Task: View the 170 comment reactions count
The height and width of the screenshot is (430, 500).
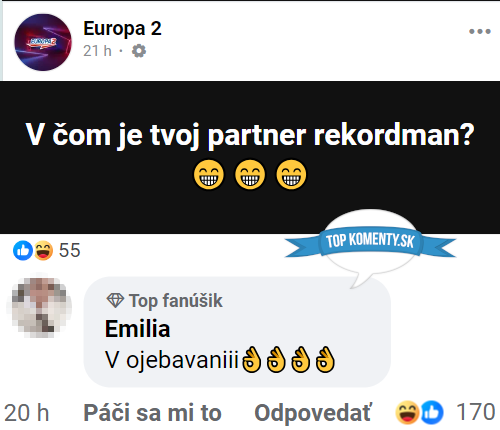Action: tap(475, 412)
